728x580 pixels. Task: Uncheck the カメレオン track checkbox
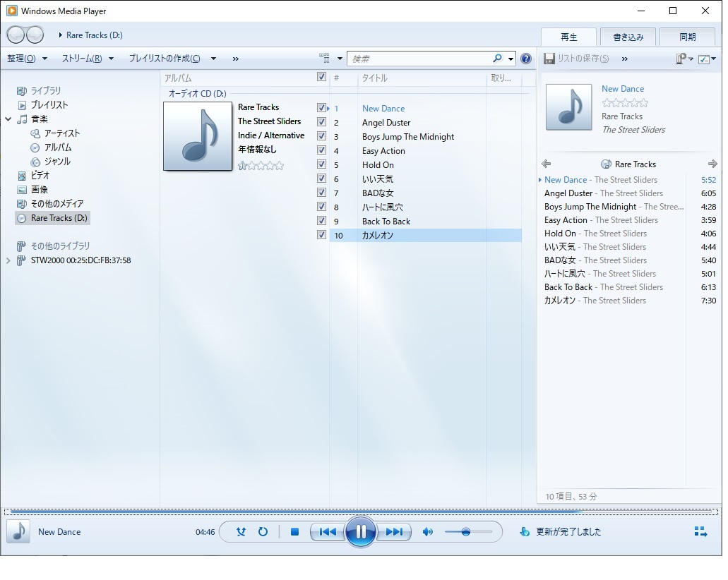(x=321, y=234)
